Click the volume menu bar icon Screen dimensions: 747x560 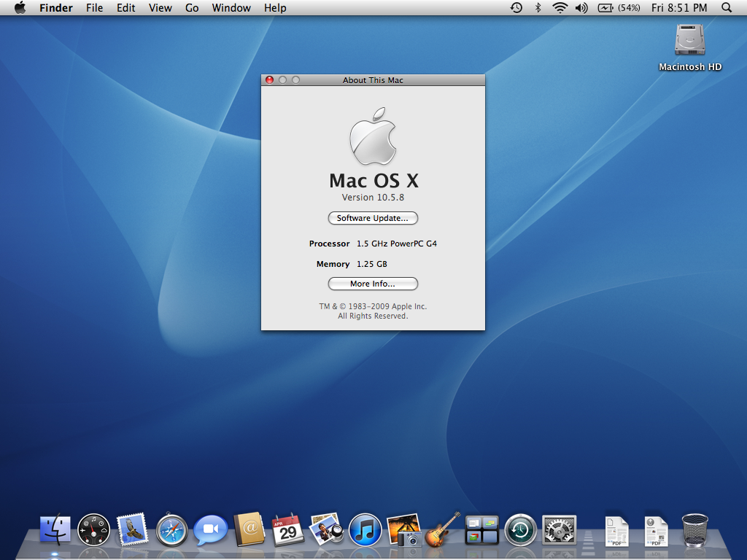coord(581,7)
